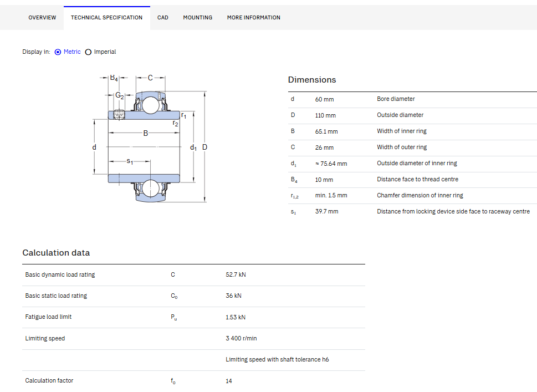Select the 60 mm bore diameter value
The height and width of the screenshot is (392, 537).
tap(324, 99)
